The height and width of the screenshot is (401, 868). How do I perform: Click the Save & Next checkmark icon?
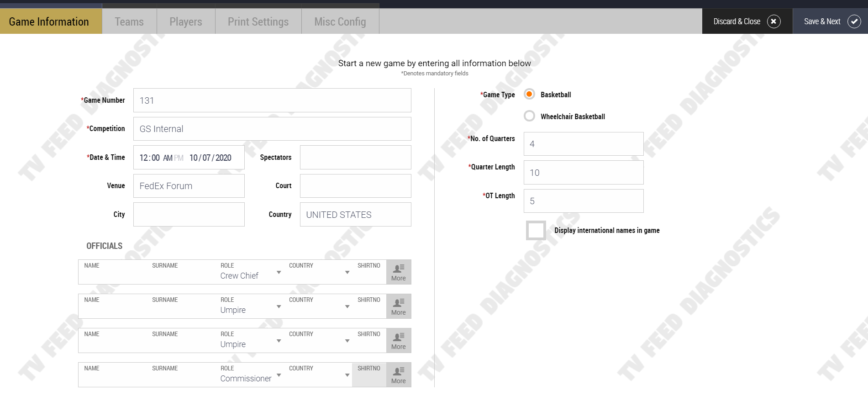854,21
